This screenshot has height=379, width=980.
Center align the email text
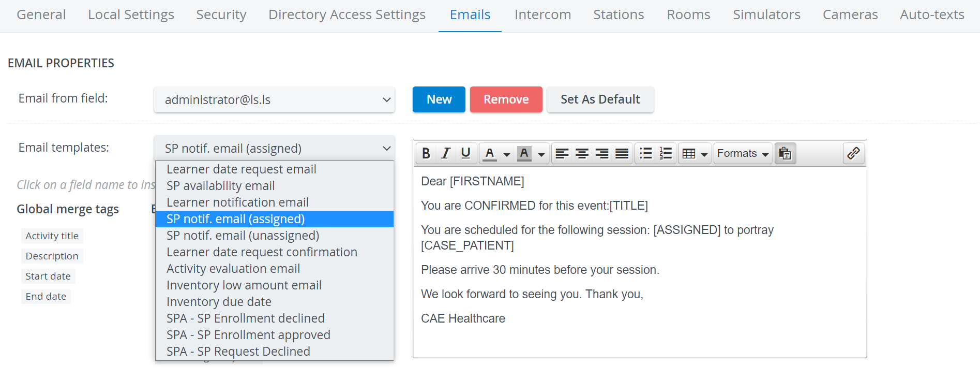[x=582, y=153]
